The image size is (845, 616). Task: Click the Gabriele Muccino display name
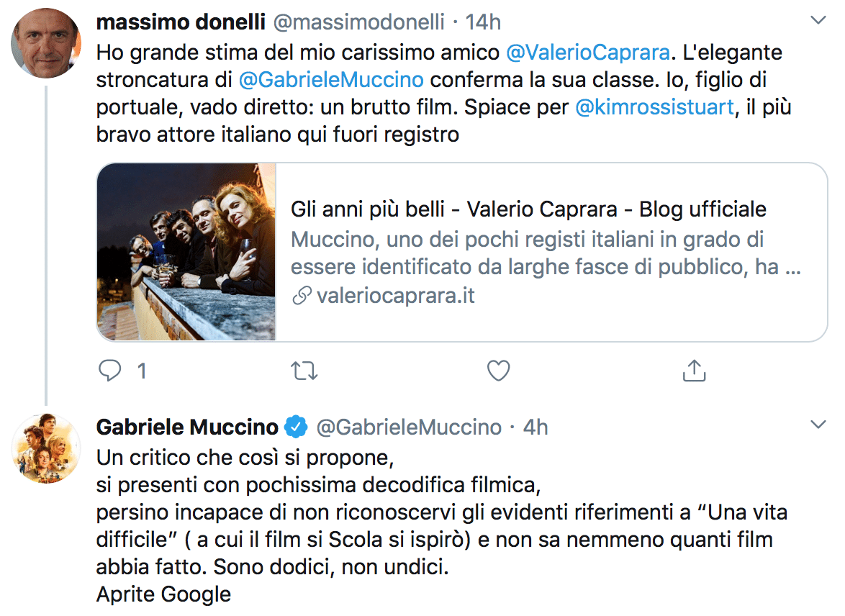pos(187,427)
